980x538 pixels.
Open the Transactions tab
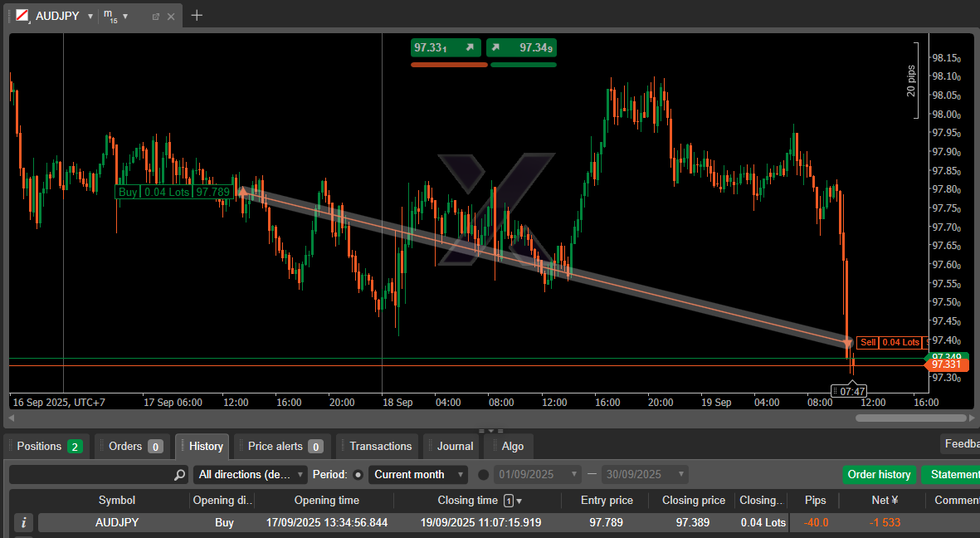(x=380, y=447)
